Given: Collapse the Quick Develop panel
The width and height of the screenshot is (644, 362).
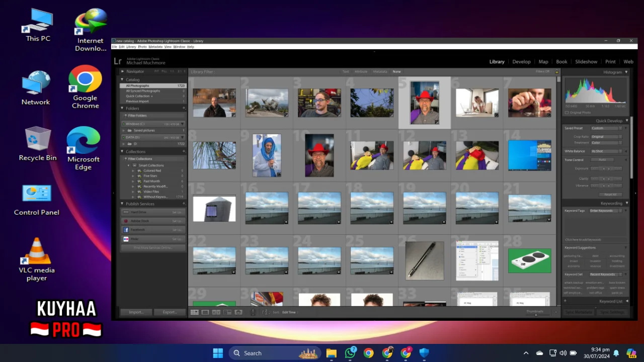Looking at the screenshot, I should 626,121.
